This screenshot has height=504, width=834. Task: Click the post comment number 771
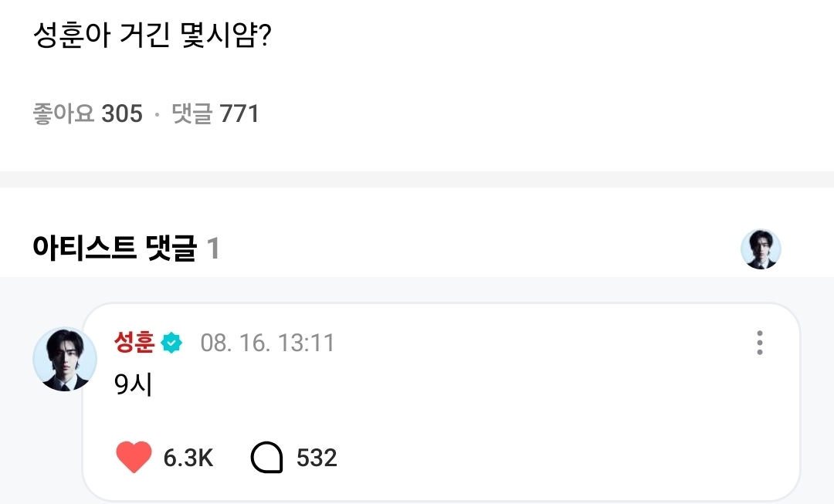[239, 114]
